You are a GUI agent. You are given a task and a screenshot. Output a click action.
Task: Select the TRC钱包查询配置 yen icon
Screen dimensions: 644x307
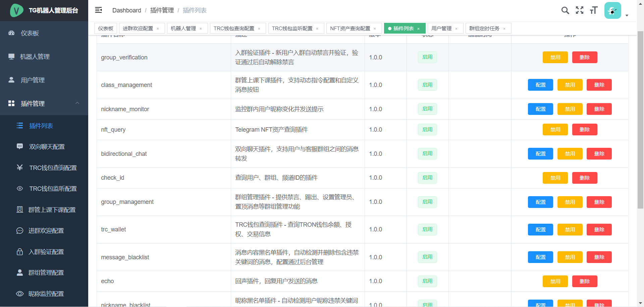(20, 168)
